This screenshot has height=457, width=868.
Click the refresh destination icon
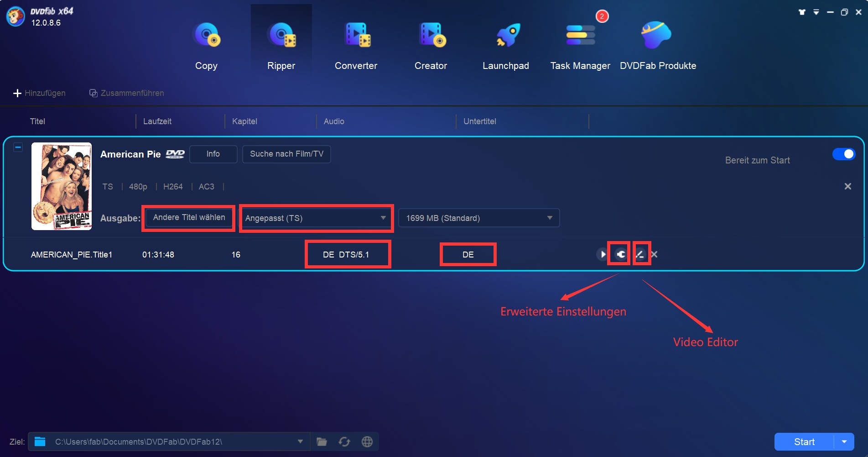click(x=344, y=441)
